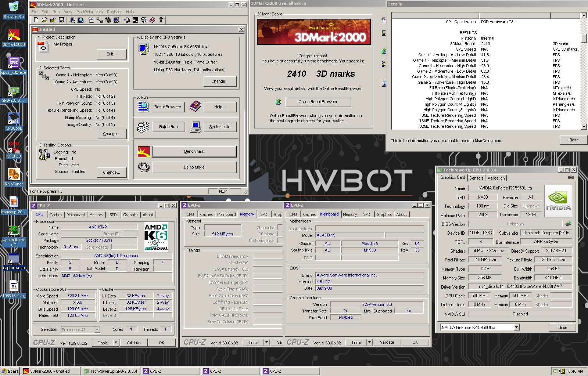
Task: Open the MadOnion.com menu
Action: pos(89,12)
